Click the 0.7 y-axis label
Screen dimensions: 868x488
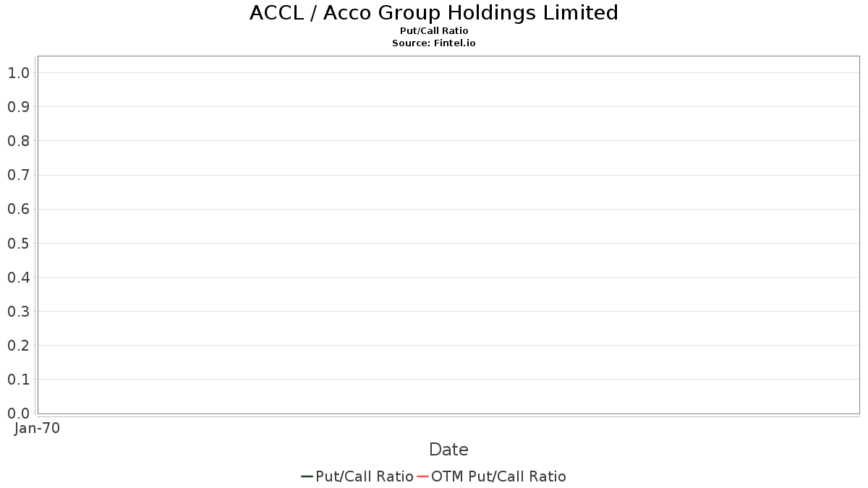(18, 175)
